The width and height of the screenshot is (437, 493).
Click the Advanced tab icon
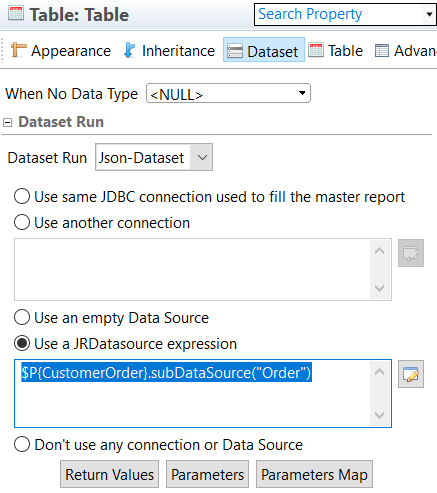pos(382,51)
